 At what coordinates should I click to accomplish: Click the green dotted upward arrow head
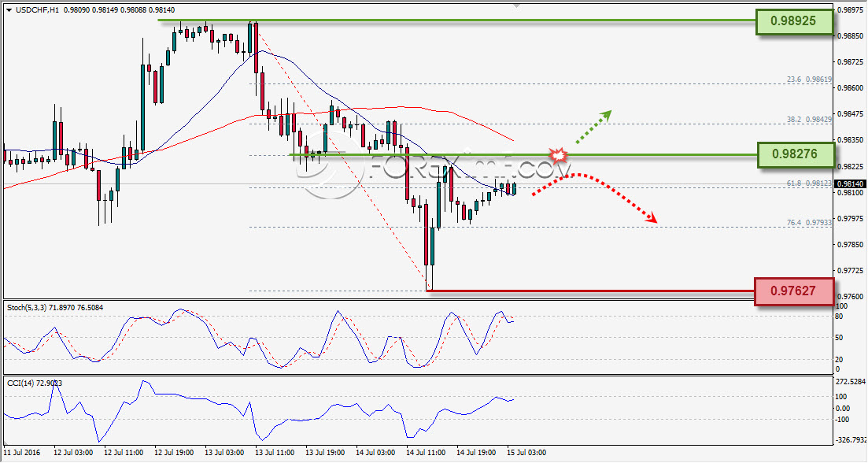pyautogui.click(x=606, y=115)
